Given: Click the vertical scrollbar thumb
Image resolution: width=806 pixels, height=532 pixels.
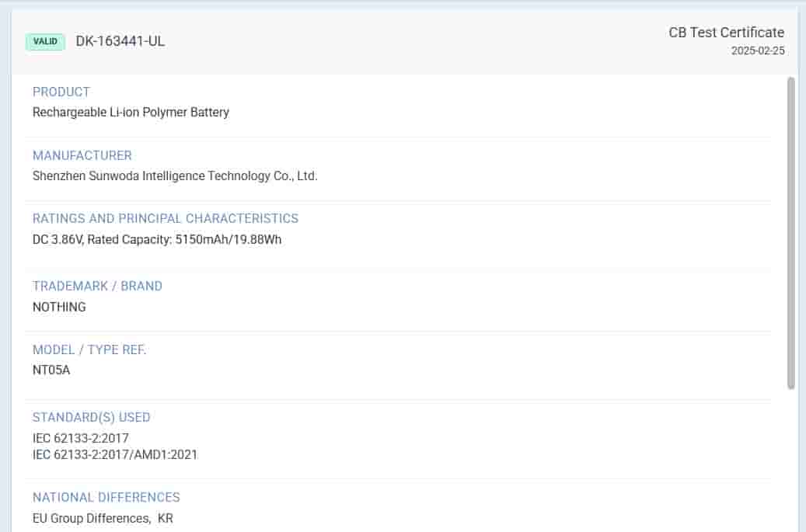Looking at the screenshot, I should 791,233.
